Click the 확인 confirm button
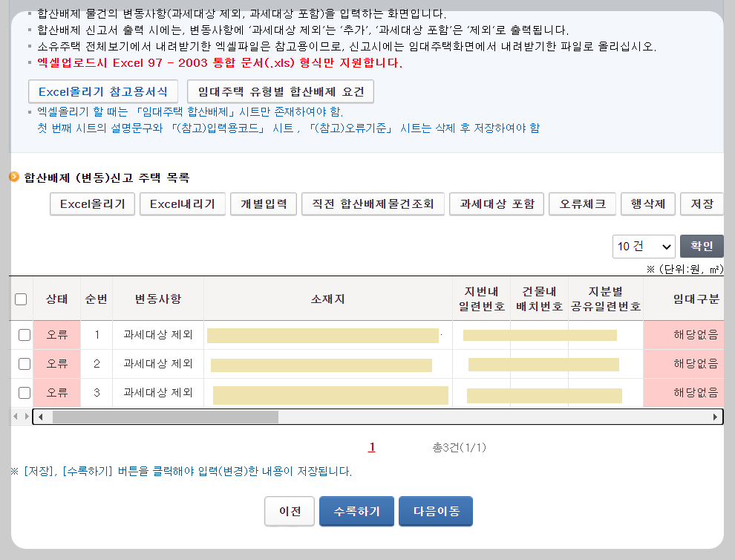735x560 pixels. coord(702,246)
